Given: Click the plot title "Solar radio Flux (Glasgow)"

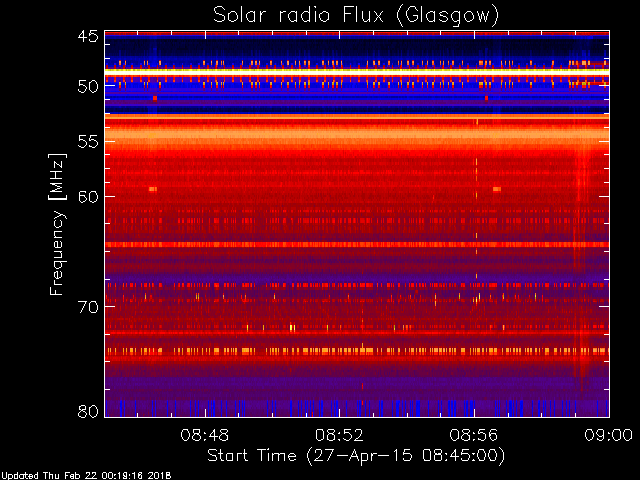Looking at the screenshot, I should [356, 16].
